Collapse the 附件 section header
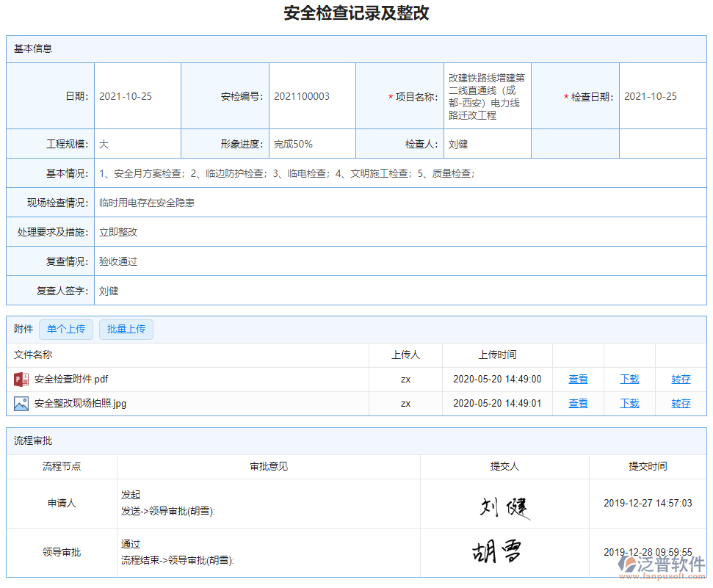The image size is (713, 588). pos(22,329)
